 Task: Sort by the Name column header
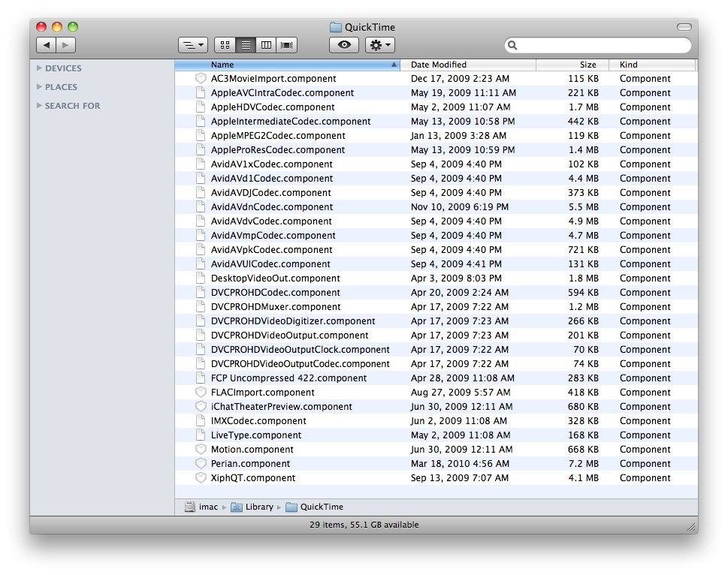(x=286, y=65)
